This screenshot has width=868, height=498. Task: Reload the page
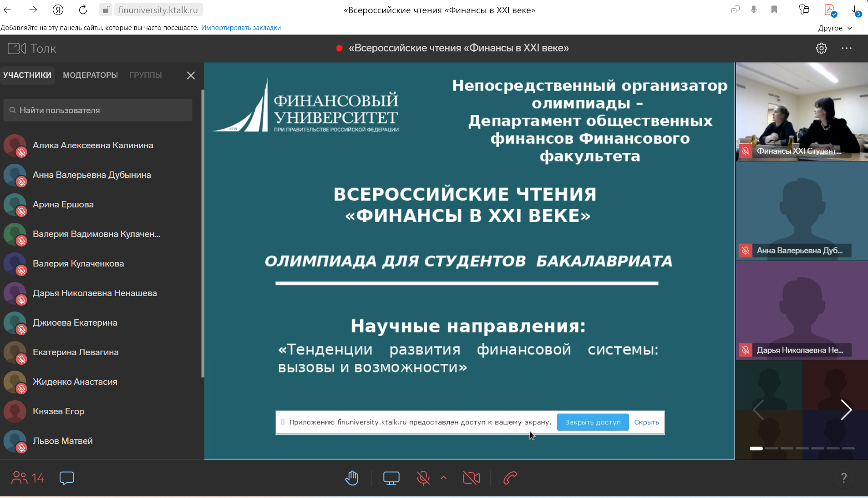83,10
